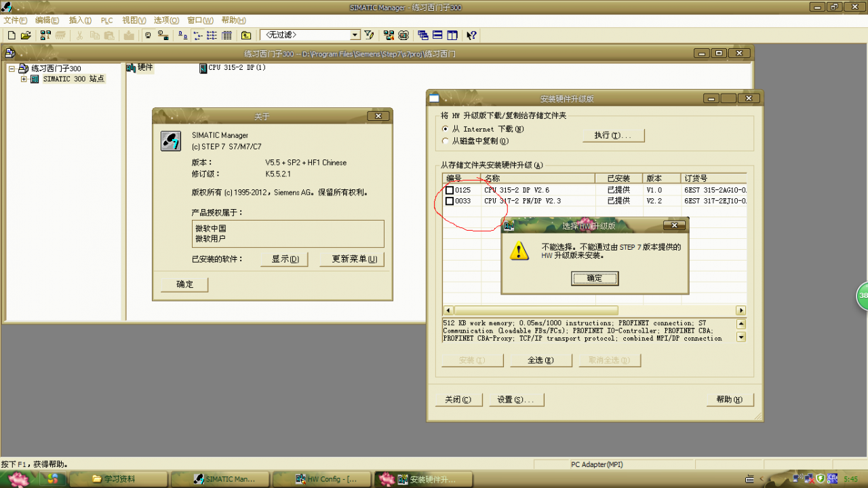Open the 文件(F) menu

(x=16, y=20)
